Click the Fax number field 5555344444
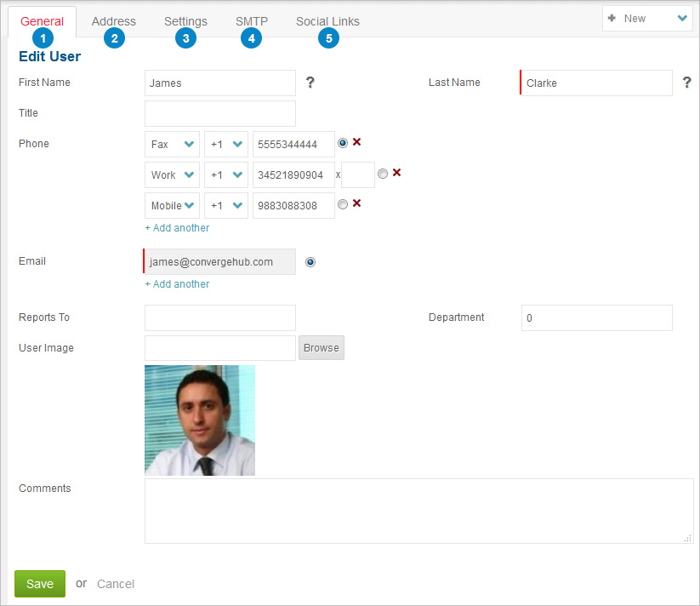This screenshot has height=606, width=700. (293, 144)
